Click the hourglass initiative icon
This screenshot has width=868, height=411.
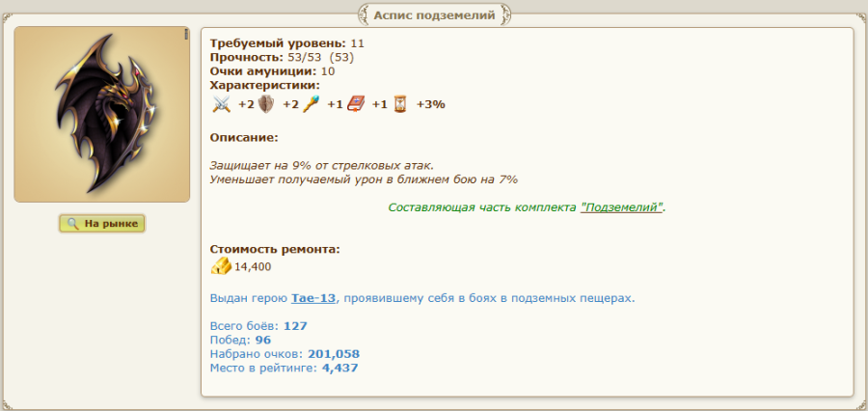pos(400,104)
